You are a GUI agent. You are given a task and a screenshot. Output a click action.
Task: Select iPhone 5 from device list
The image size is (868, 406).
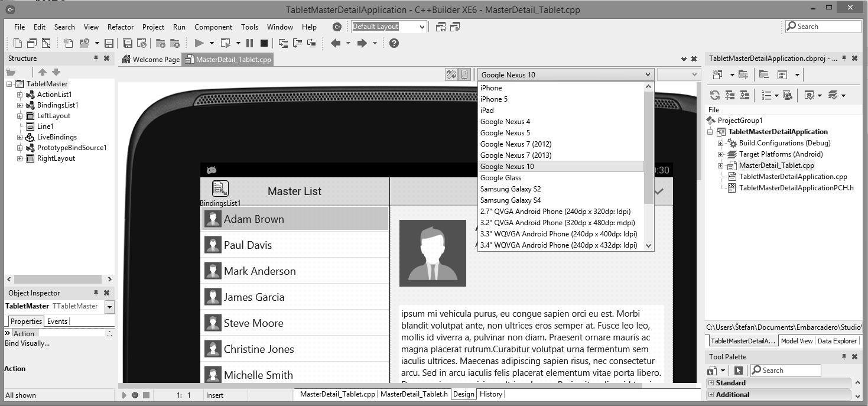561,99
